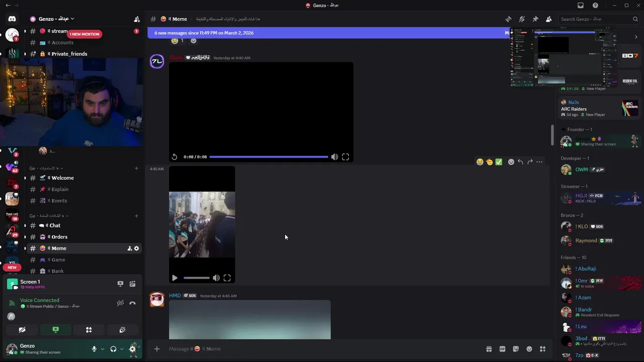Open the Orders channel
644x362 pixels.
pyautogui.click(x=83, y=237)
